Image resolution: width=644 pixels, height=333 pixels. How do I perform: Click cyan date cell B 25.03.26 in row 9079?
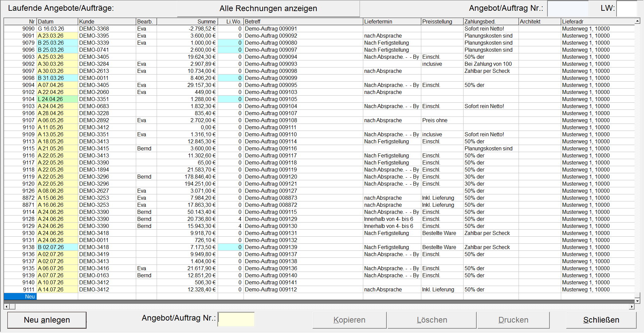coord(57,43)
